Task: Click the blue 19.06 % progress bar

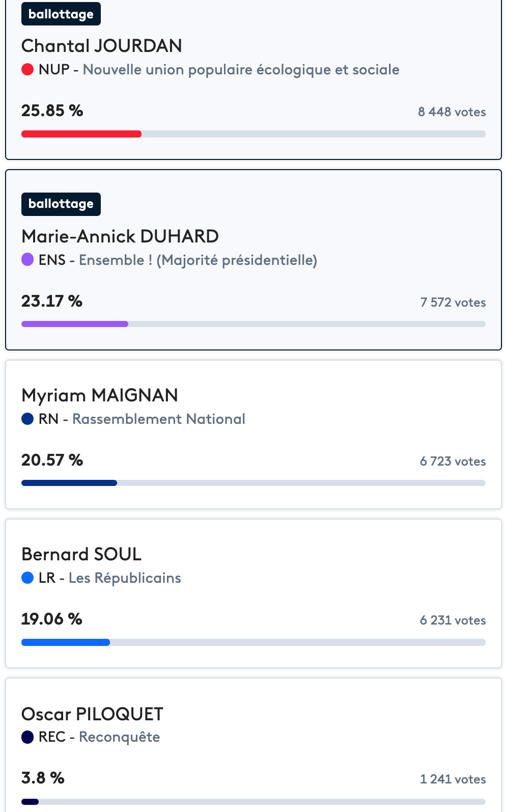Action: click(254, 642)
